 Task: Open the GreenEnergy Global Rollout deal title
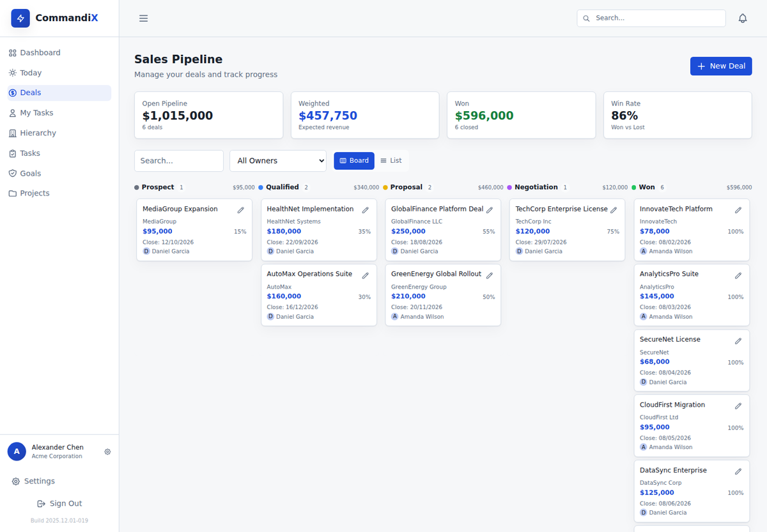point(436,274)
